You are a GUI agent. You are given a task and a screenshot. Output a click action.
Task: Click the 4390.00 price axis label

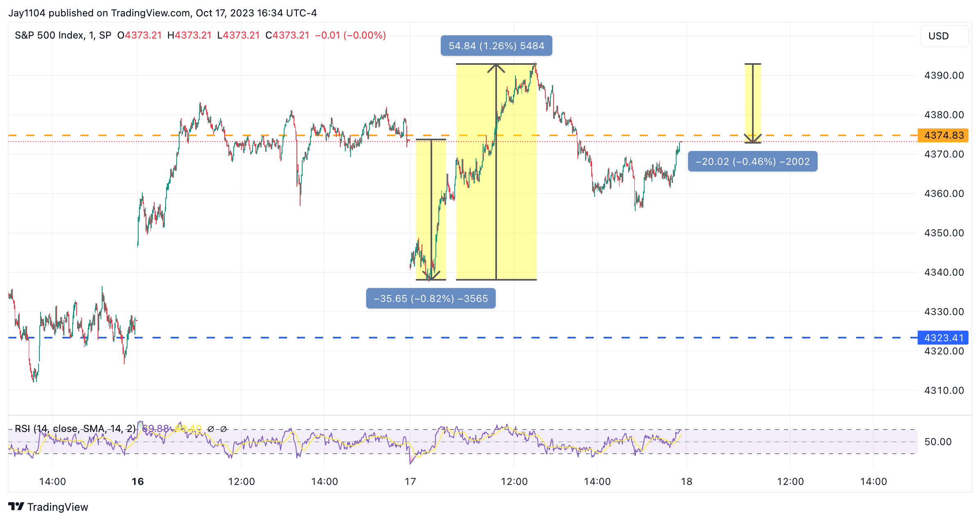coord(944,75)
